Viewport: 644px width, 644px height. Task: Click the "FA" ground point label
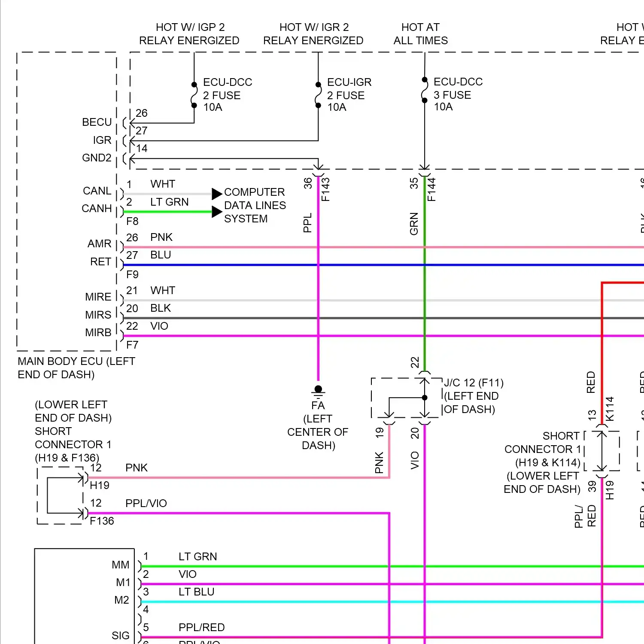(x=318, y=406)
